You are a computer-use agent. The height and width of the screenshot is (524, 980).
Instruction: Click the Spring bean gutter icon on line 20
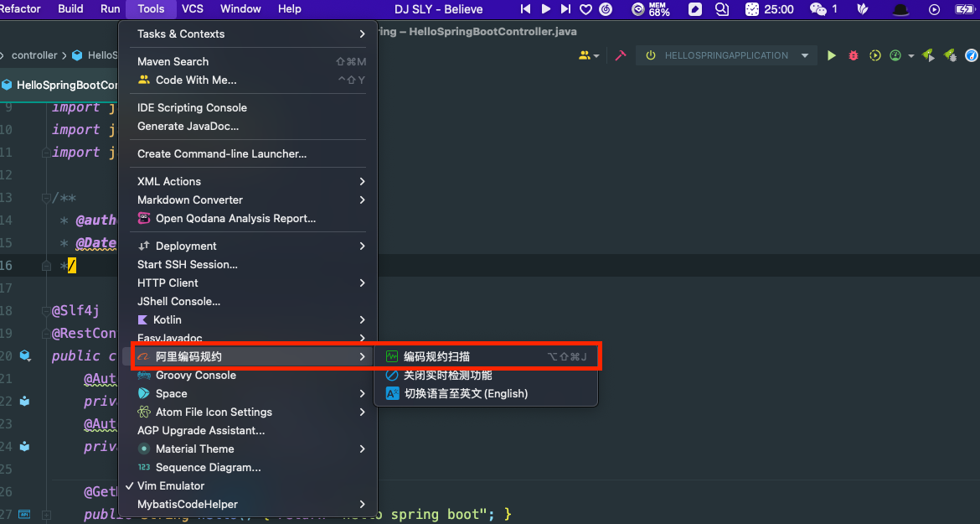coord(25,355)
